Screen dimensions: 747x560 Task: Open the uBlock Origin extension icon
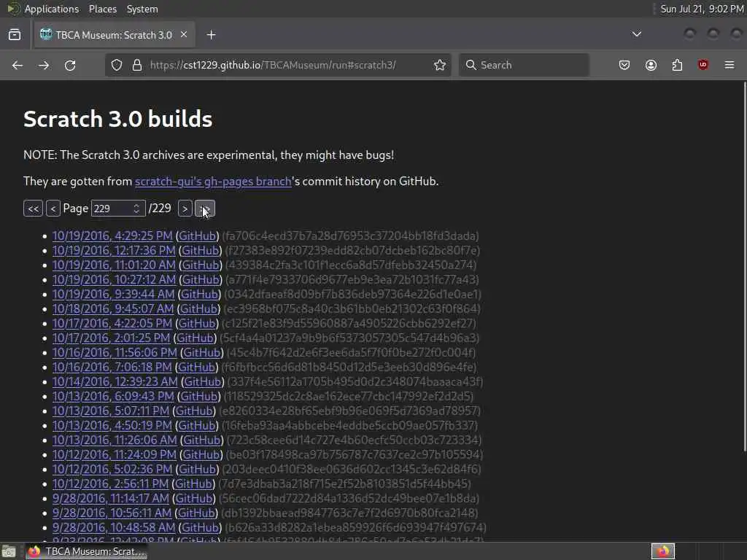[703, 65]
